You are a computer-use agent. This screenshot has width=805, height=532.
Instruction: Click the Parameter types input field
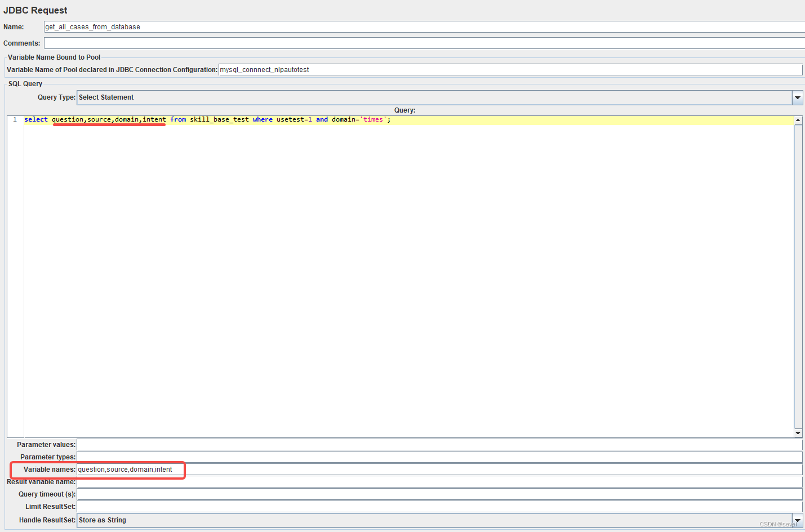tap(338, 457)
